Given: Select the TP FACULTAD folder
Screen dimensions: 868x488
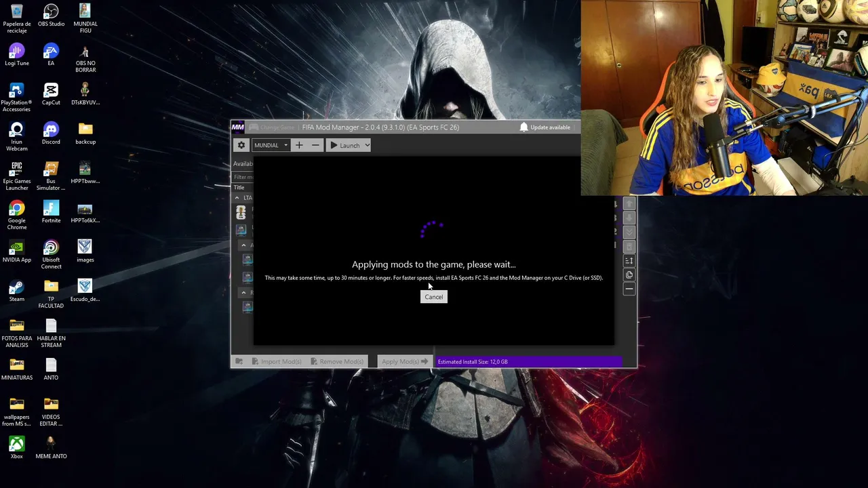Looking at the screenshot, I should [x=51, y=294].
